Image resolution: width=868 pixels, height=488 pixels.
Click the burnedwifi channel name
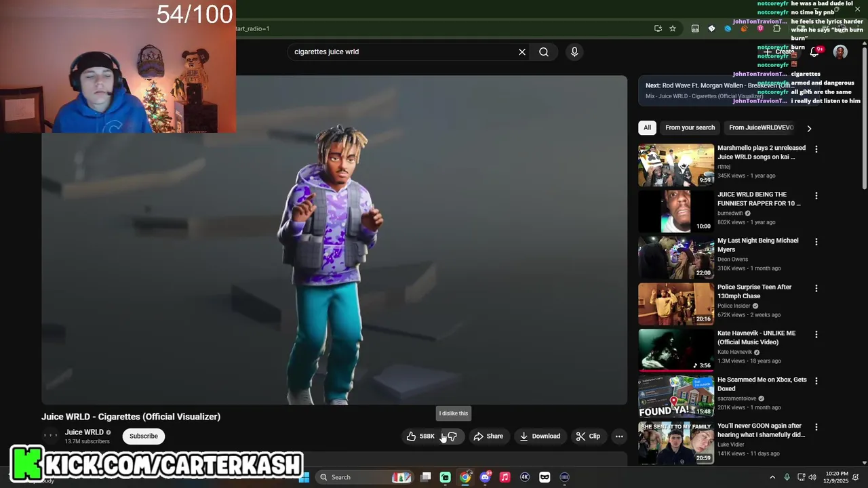pos(730,213)
